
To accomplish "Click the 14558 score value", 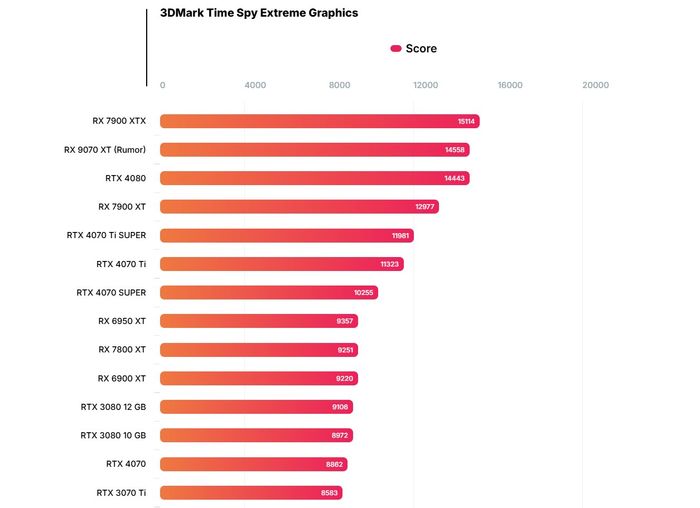I will (455, 150).
